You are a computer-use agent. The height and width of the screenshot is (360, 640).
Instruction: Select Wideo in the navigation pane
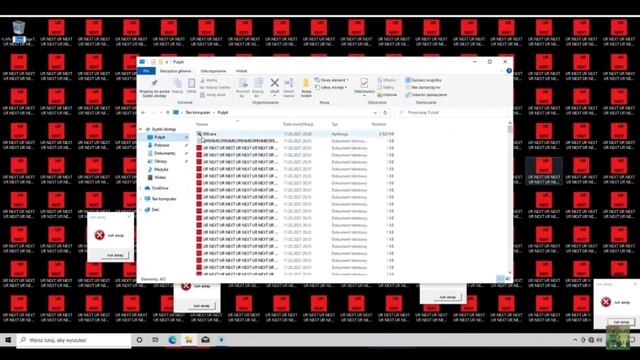(160, 178)
